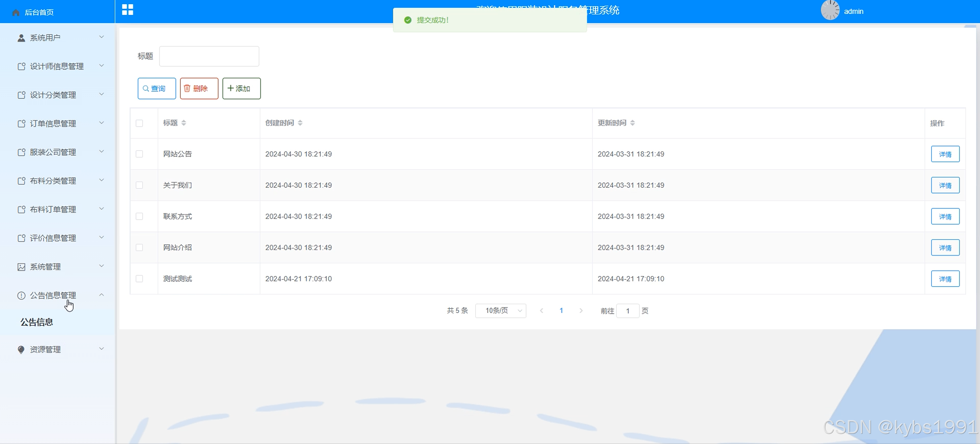Screen dimensions: 980x444
Task: Click the icon beside 设计师信息管理
Action: (x=21, y=66)
